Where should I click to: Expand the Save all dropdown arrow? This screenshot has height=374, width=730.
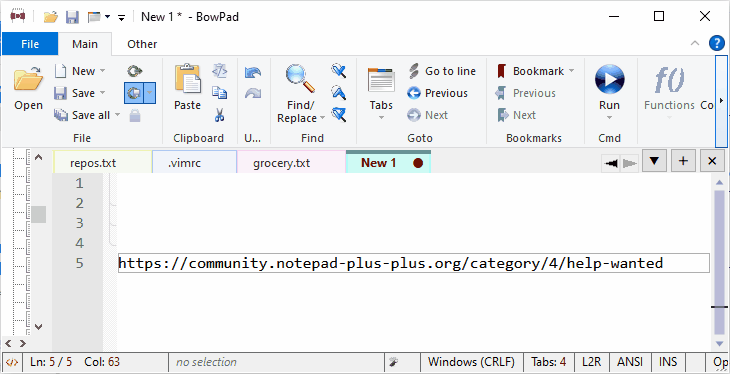pyautogui.click(x=117, y=115)
